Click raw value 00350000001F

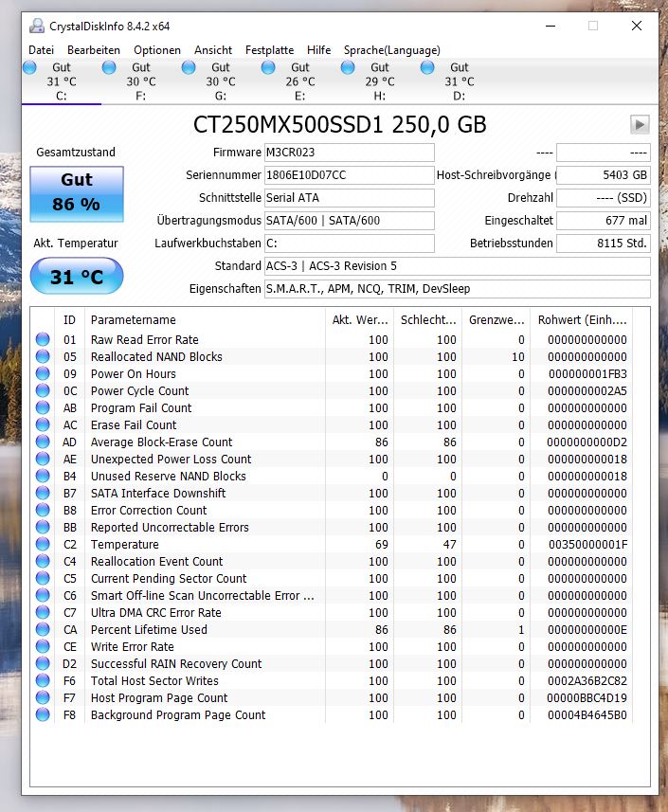pyautogui.click(x=587, y=545)
